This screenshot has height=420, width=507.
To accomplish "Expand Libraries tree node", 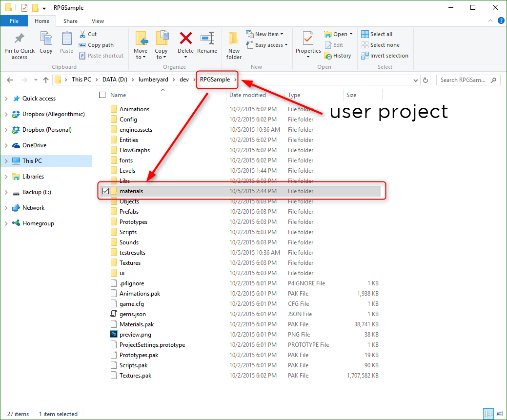I will click(6, 177).
